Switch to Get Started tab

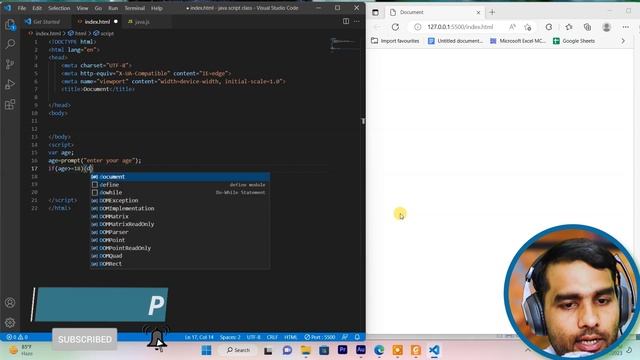[46, 22]
